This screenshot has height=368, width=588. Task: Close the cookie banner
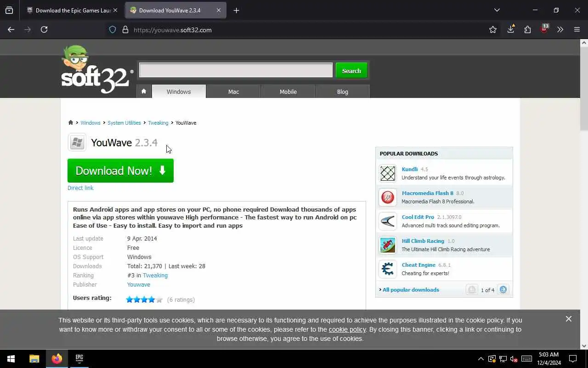point(569,319)
